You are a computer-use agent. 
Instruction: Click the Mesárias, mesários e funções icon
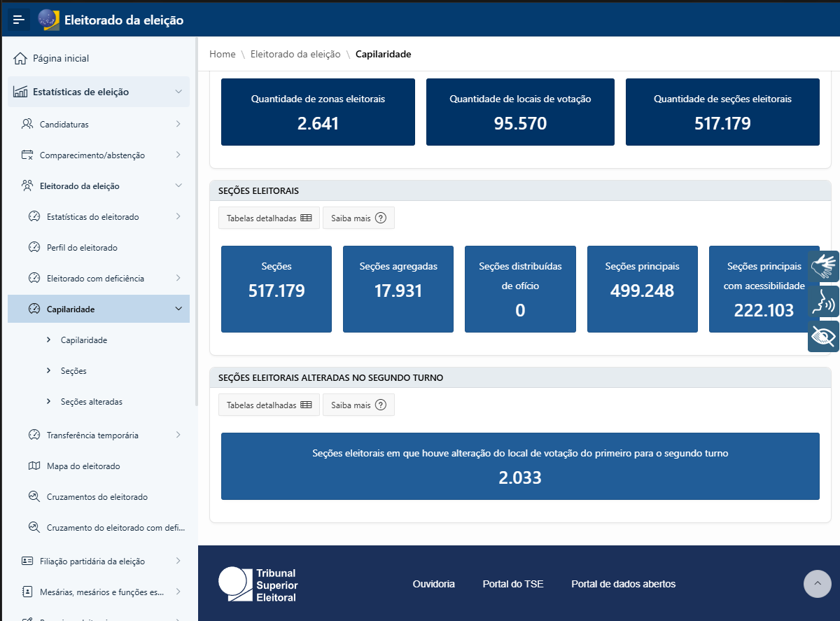(27, 592)
